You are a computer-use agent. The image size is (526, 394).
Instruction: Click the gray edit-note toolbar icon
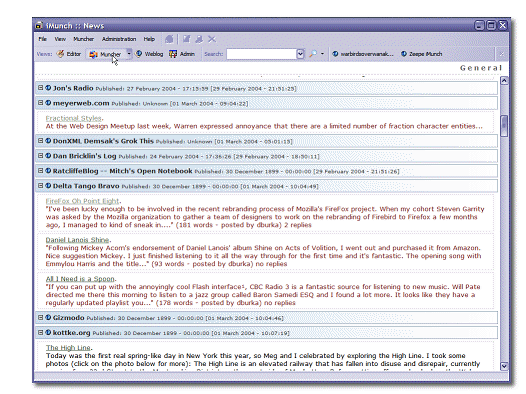point(187,39)
